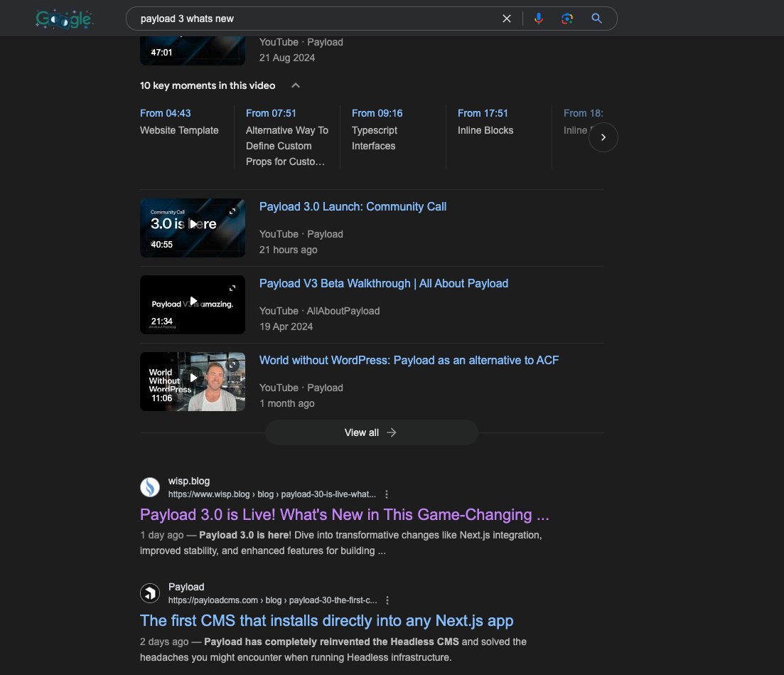Jump to key moment From 17:51

pos(483,113)
